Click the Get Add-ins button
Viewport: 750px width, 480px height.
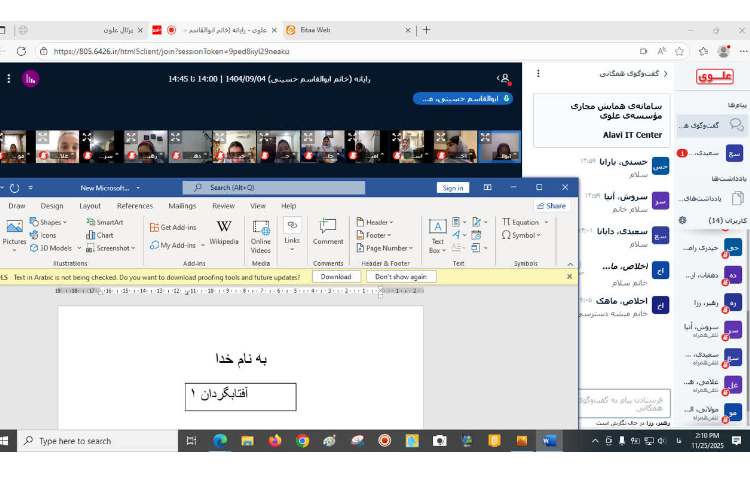tap(173, 228)
